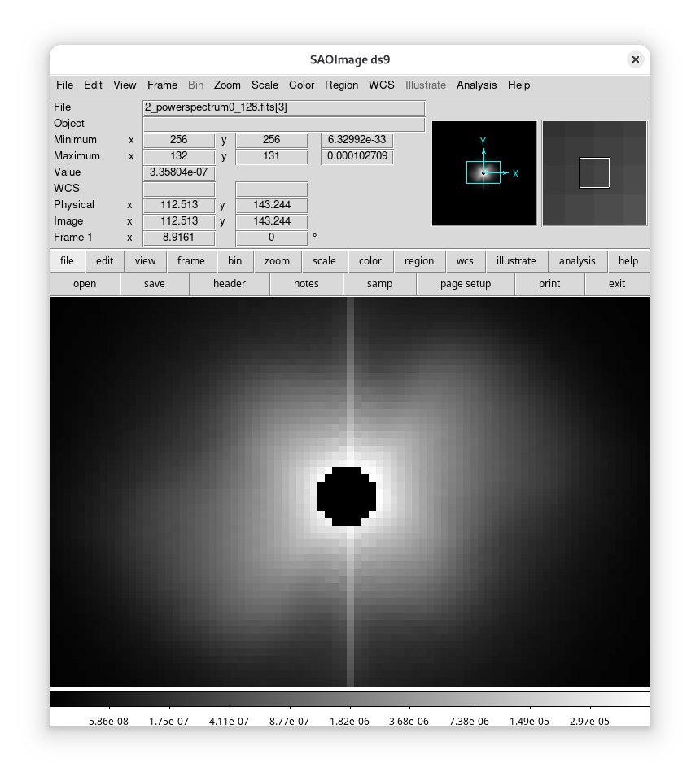Click the page setup button
Screen dimensions: 700x781
tap(465, 284)
